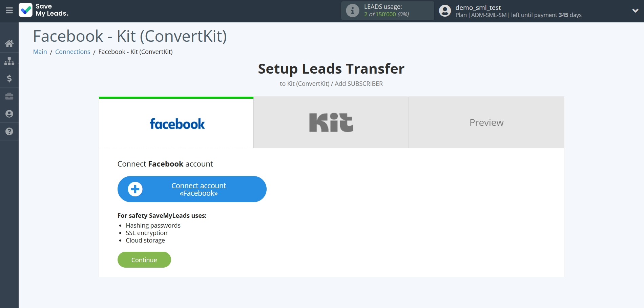Viewport: 644px width, 308px height.
Task: Open Connections via the sidebar sitemap icon
Action: pyautogui.click(x=9, y=61)
